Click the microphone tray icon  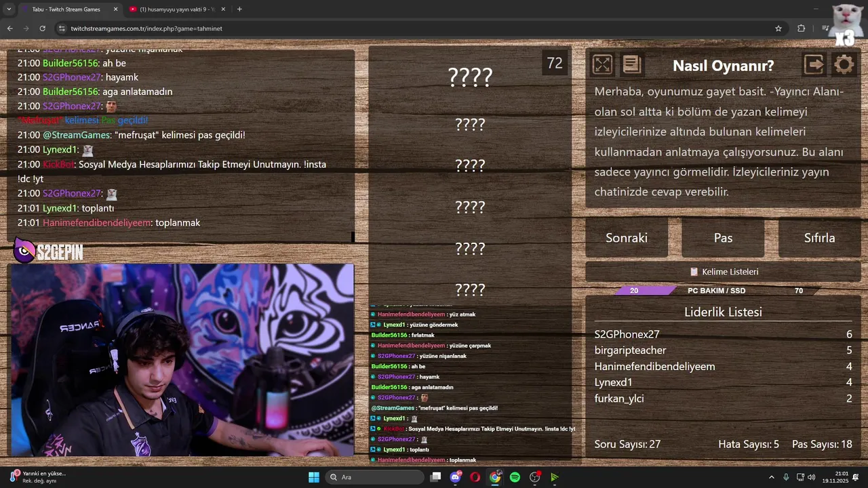(786, 477)
